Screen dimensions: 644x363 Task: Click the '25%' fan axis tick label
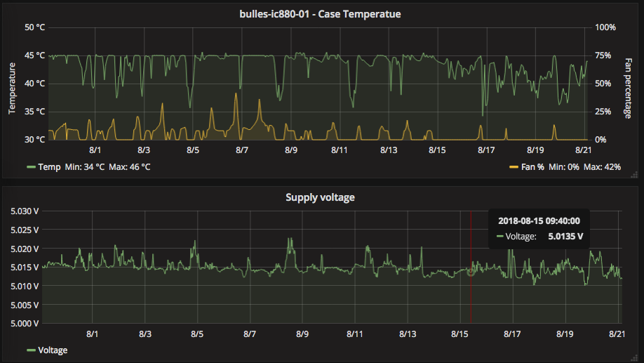point(603,112)
